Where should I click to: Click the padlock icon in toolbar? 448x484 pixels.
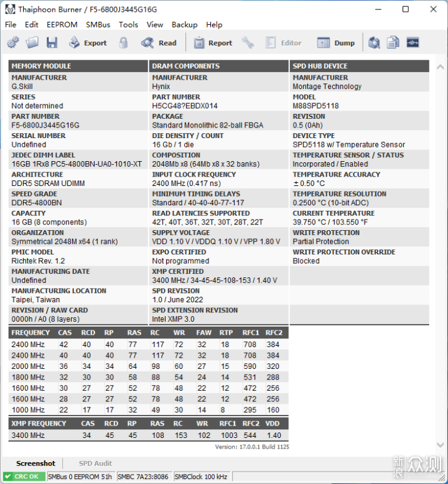coord(123,42)
